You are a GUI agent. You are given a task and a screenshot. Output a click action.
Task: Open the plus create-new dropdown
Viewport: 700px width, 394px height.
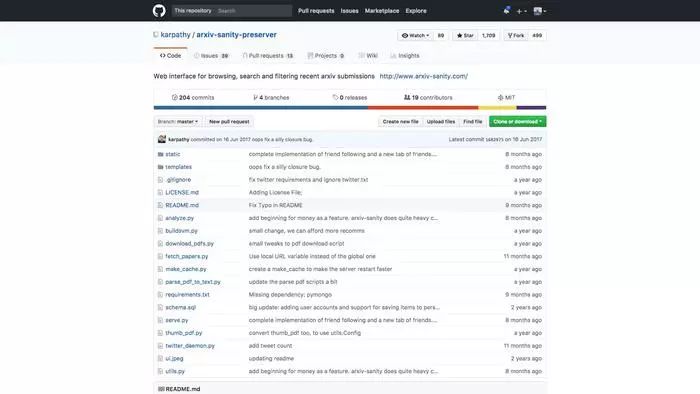(521, 11)
